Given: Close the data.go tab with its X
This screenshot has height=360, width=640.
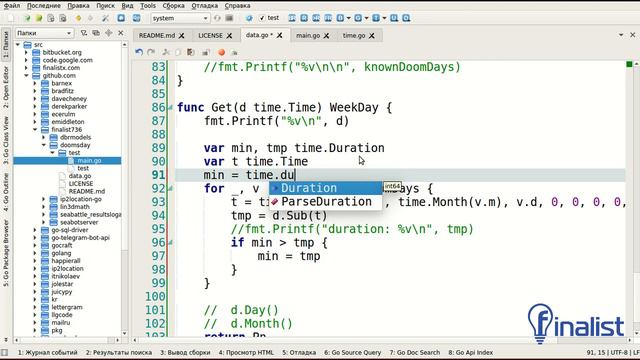Looking at the screenshot, I should [280, 36].
